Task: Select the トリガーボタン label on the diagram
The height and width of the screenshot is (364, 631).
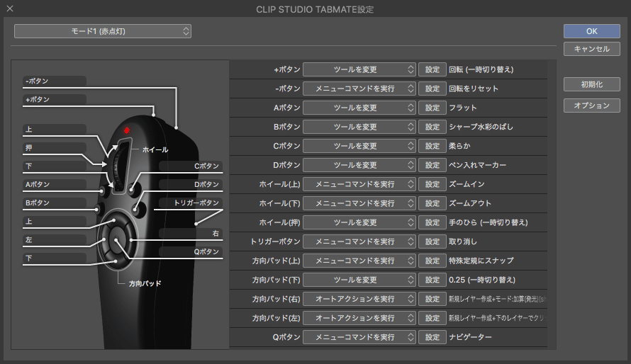Action: tap(191, 203)
